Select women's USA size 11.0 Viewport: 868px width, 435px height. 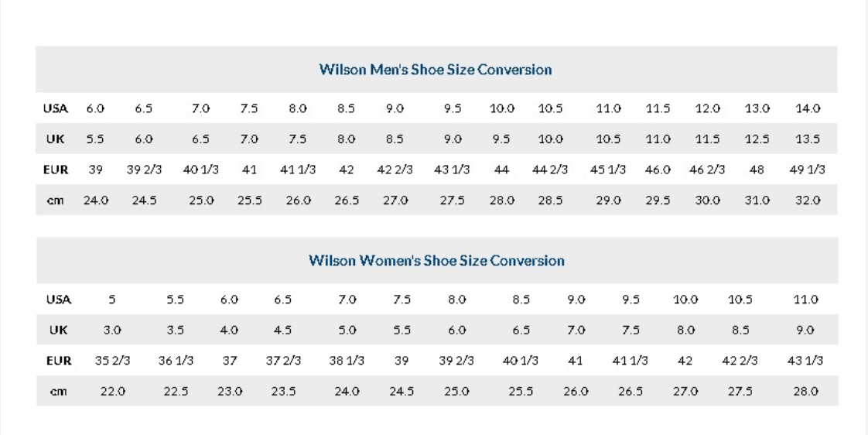click(x=805, y=300)
